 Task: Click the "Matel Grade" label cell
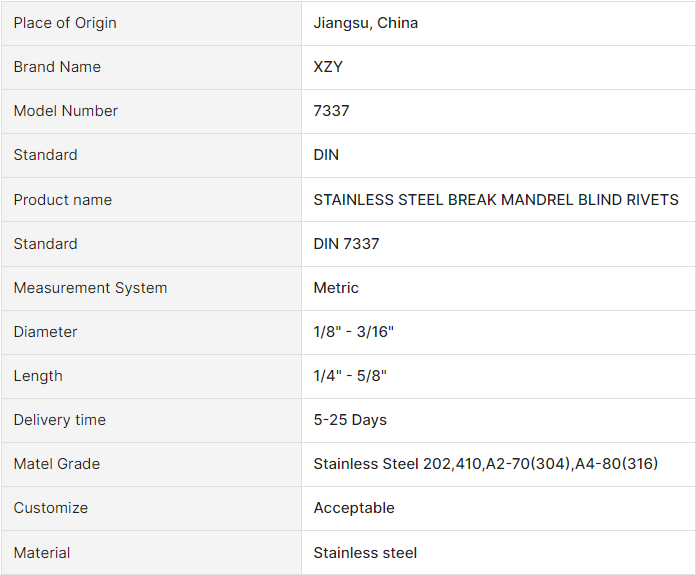click(57, 464)
